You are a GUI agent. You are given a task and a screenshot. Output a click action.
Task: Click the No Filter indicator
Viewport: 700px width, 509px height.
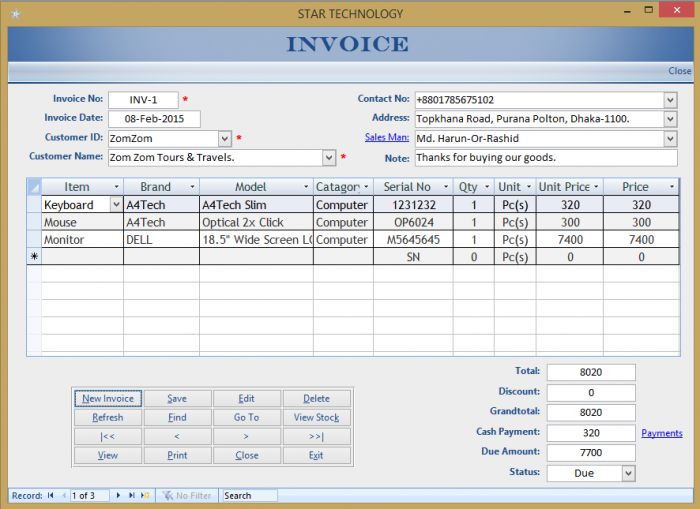[x=187, y=495]
